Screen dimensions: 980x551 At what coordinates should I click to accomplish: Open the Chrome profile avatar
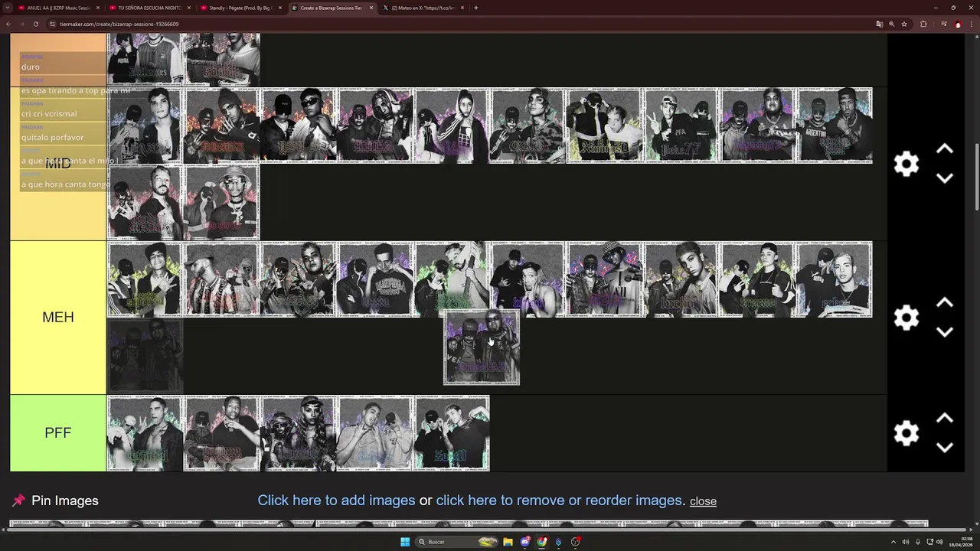click(958, 24)
